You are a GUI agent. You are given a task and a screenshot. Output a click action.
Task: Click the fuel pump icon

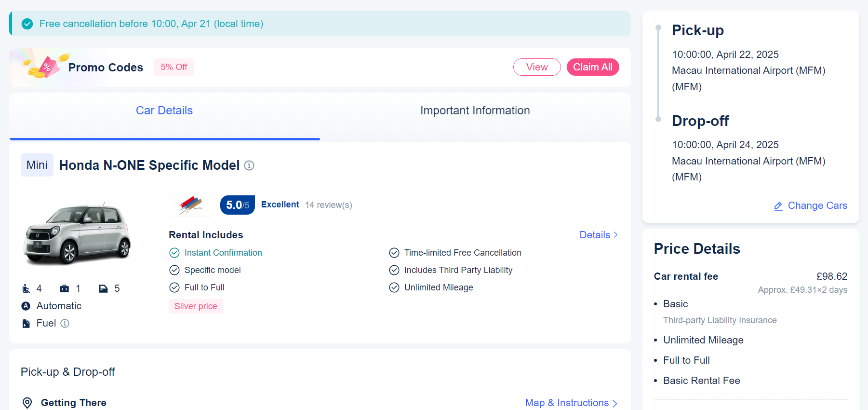click(26, 323)
